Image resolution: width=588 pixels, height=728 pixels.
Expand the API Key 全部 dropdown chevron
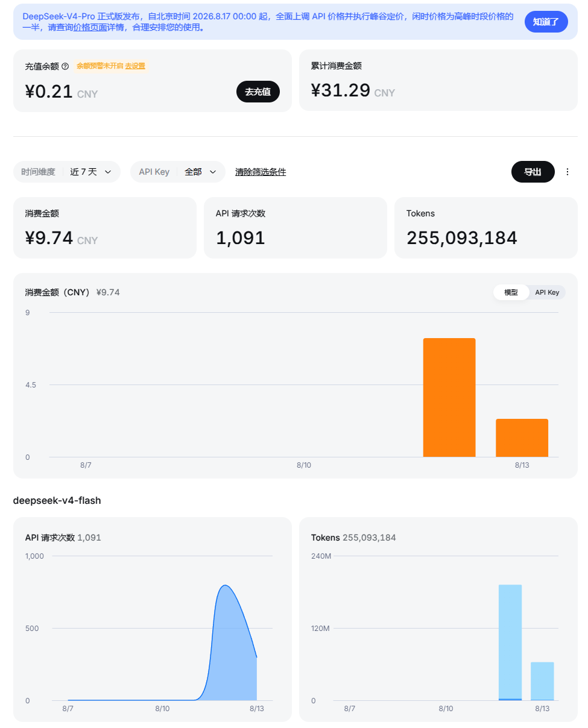point(213,172)
